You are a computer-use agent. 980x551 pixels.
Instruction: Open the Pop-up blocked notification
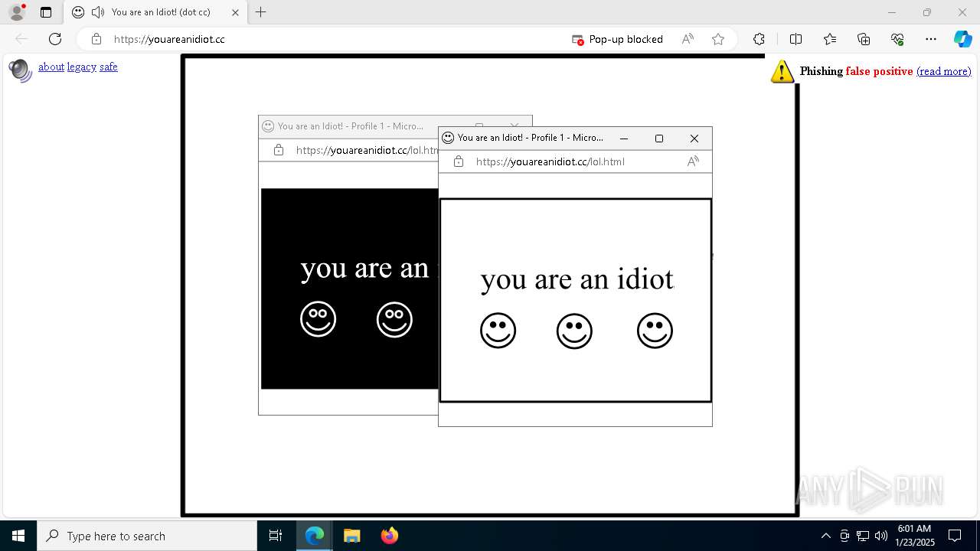pos(618,39)
